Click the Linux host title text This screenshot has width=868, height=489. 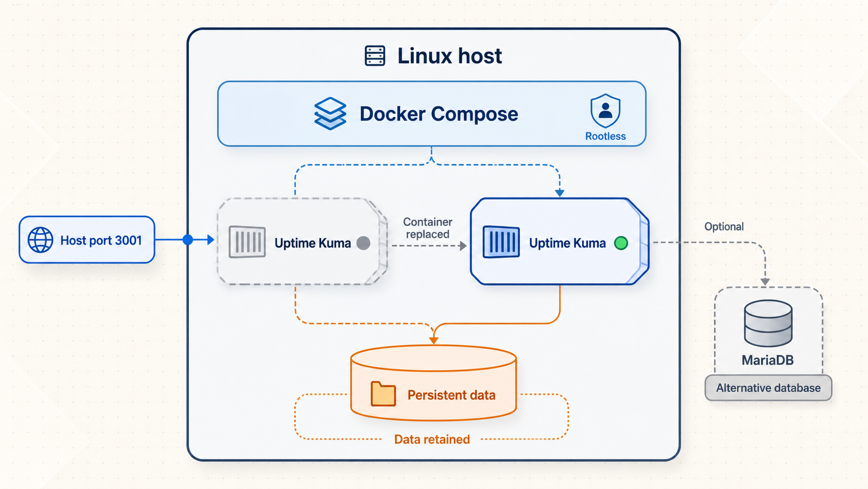tap(450, 56)
